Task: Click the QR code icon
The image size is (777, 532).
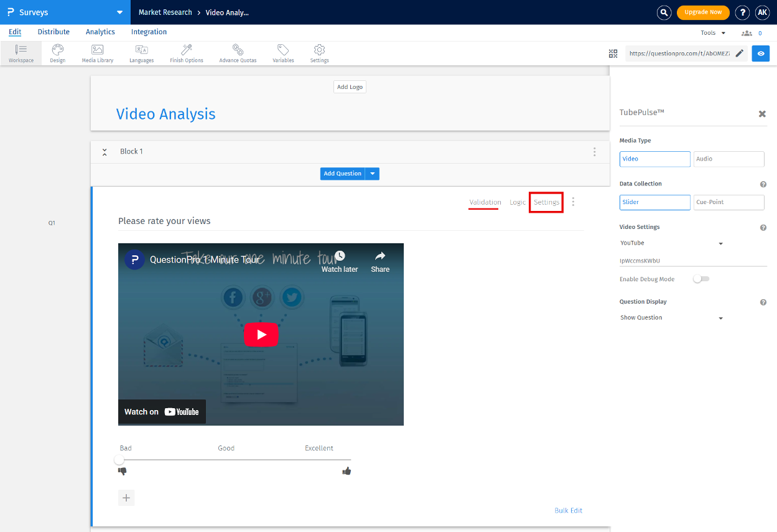Action: point(613,54)
